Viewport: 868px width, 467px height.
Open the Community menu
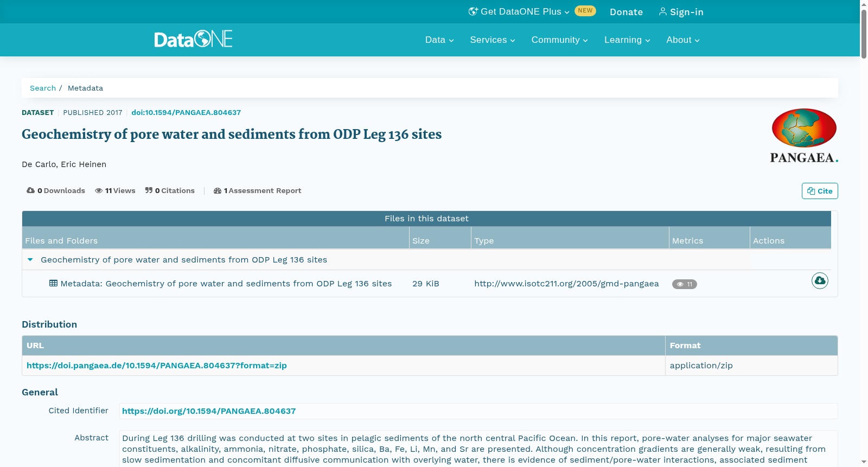(559, 40)
